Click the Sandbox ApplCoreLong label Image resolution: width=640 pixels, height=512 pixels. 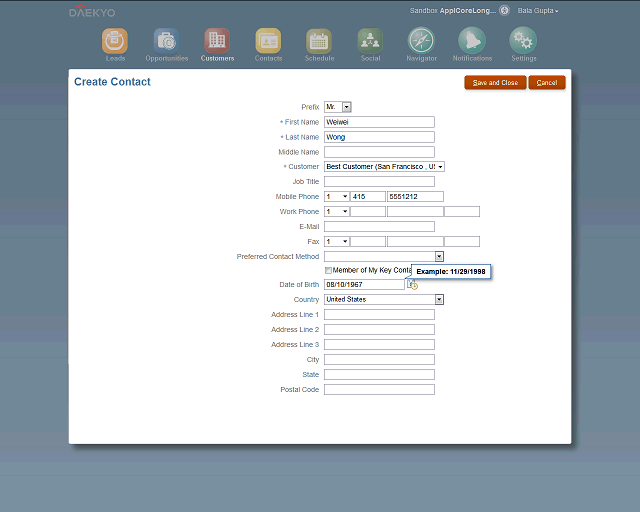pos(453,11)
